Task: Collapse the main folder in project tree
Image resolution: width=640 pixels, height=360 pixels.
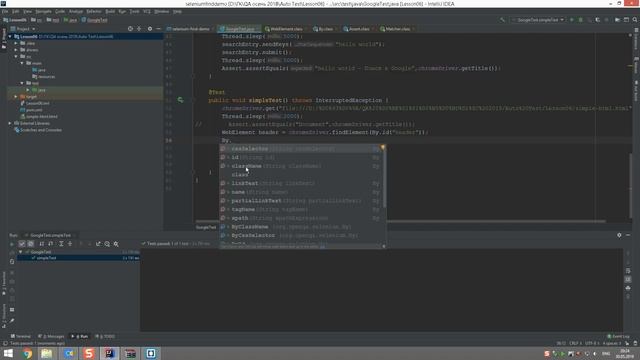Action: 22,63
